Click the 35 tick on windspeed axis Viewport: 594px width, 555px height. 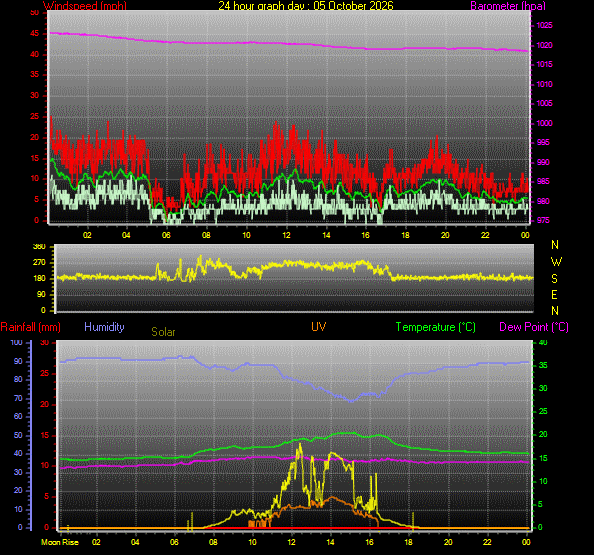pos(35,75)
